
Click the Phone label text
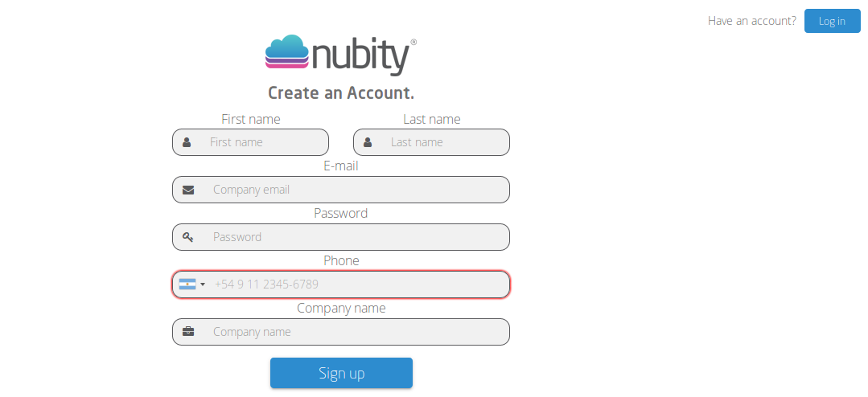[341, 260]
